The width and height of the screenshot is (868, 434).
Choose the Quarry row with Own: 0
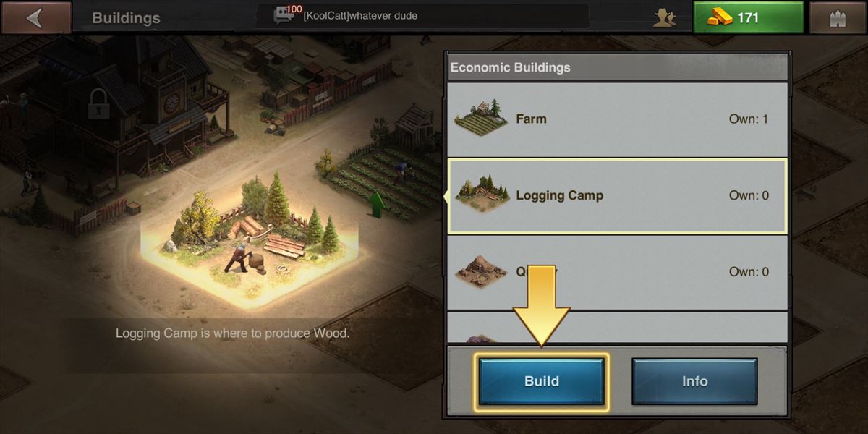coord(617,273)
